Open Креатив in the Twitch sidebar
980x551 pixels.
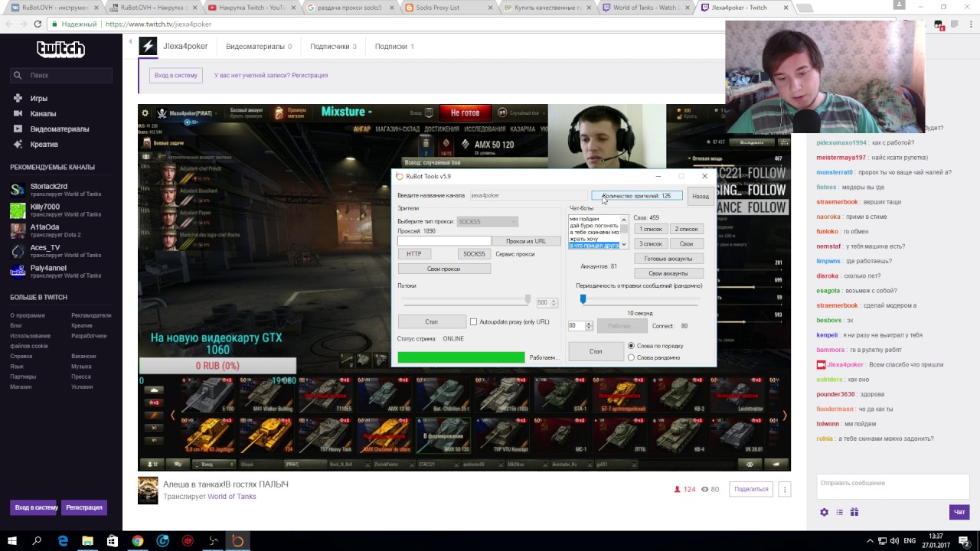tap(44, 144)
